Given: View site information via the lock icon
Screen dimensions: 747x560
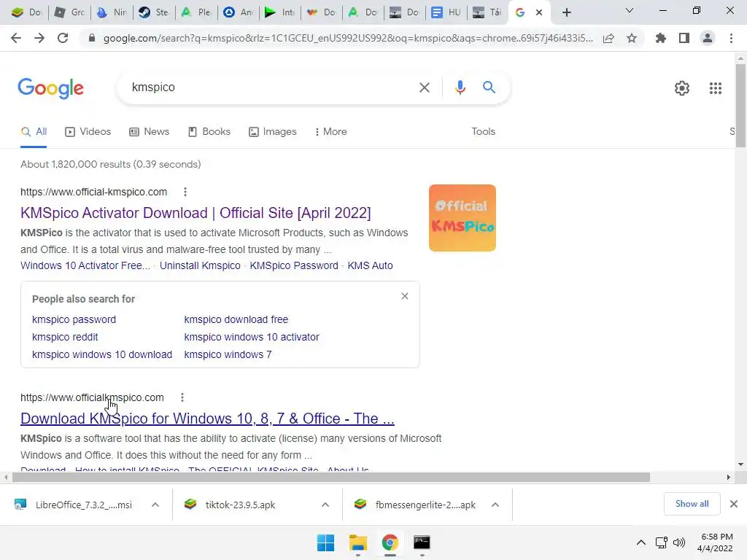Looking at the screenshot, I should click(x=91, y=38).
